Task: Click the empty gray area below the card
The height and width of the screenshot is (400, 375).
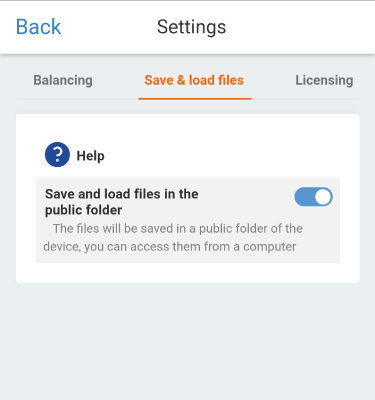Action: [187, 342]
